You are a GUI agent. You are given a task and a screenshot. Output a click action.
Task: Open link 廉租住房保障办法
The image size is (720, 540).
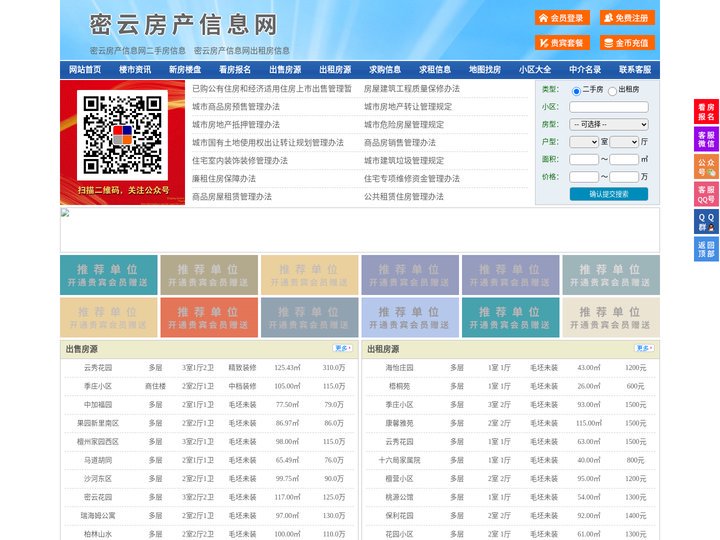click(224, 179)
